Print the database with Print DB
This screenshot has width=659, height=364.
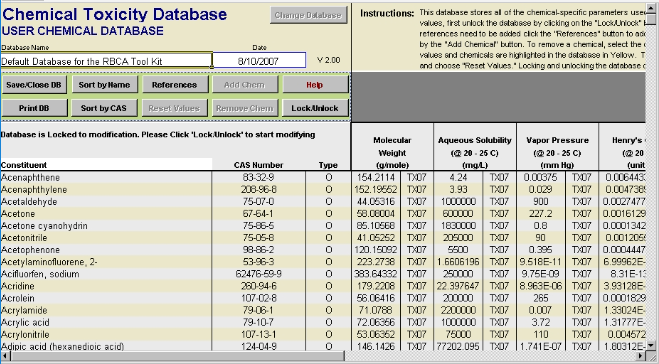click(x=34, y=108)
